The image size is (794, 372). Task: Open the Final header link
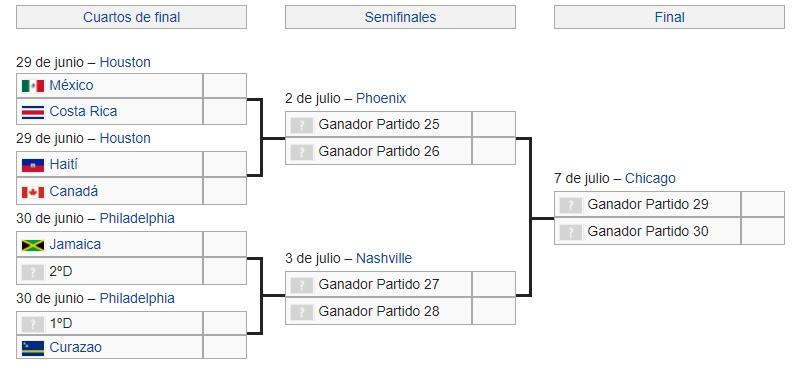pyautogui.click(x=669, y=17)
